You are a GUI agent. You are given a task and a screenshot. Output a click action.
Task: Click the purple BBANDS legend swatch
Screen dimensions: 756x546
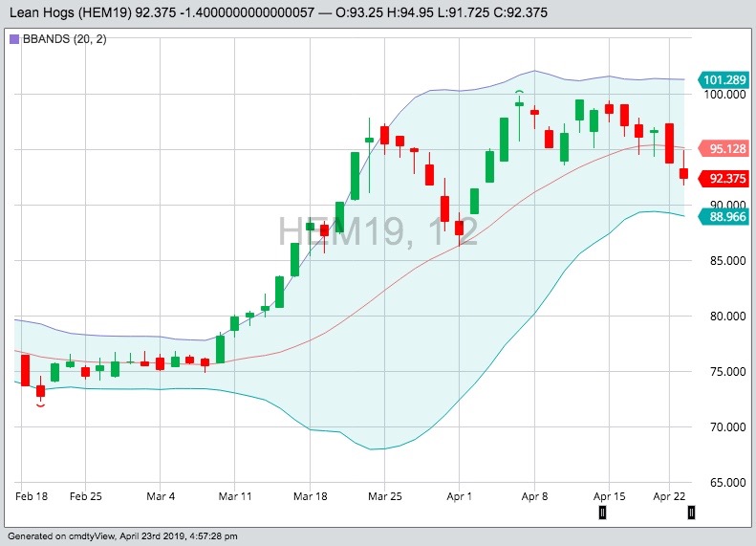[13, 39]
